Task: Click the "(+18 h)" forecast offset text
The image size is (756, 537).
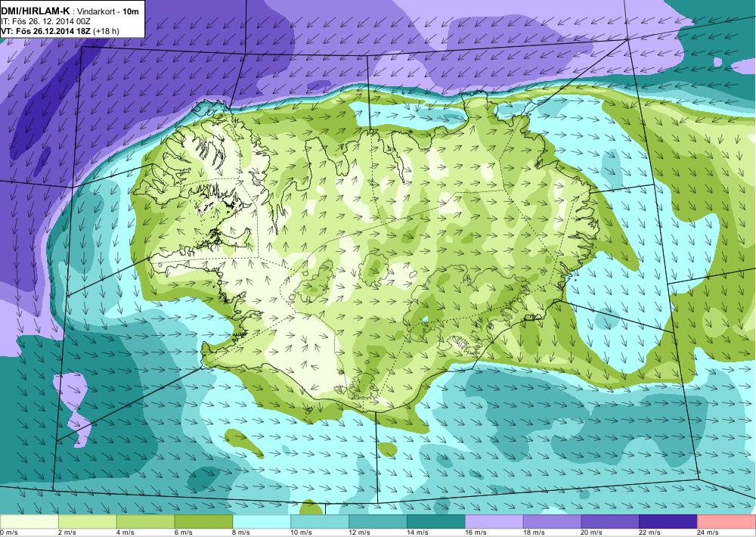Action: 106,31
